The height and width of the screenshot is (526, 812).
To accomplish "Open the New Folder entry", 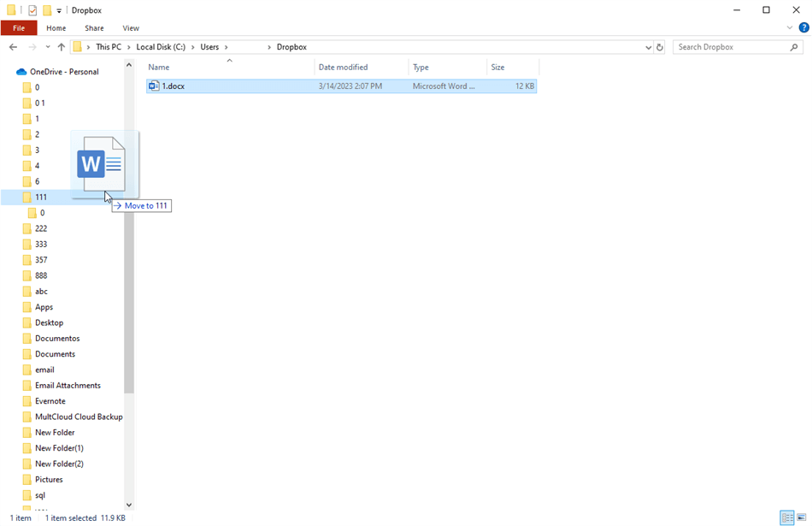I will [55, 432].
